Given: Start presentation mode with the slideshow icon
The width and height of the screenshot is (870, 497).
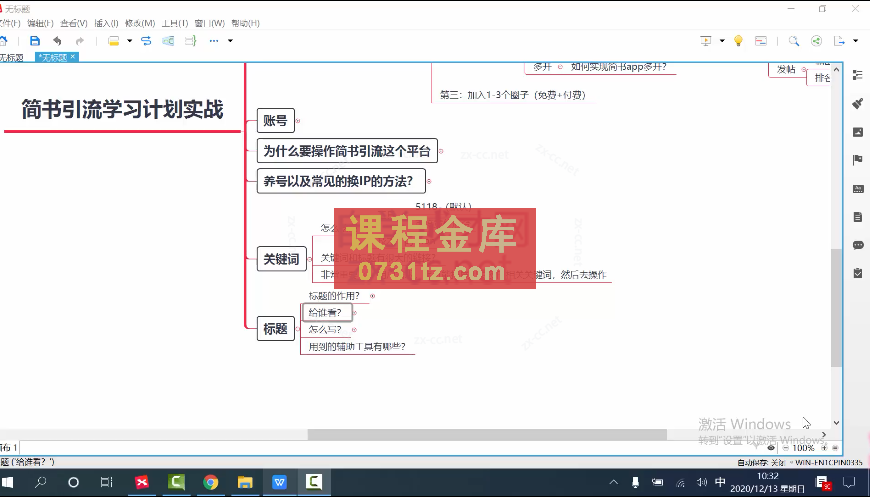Looking at the screenshot, I should tap(706, 40).
